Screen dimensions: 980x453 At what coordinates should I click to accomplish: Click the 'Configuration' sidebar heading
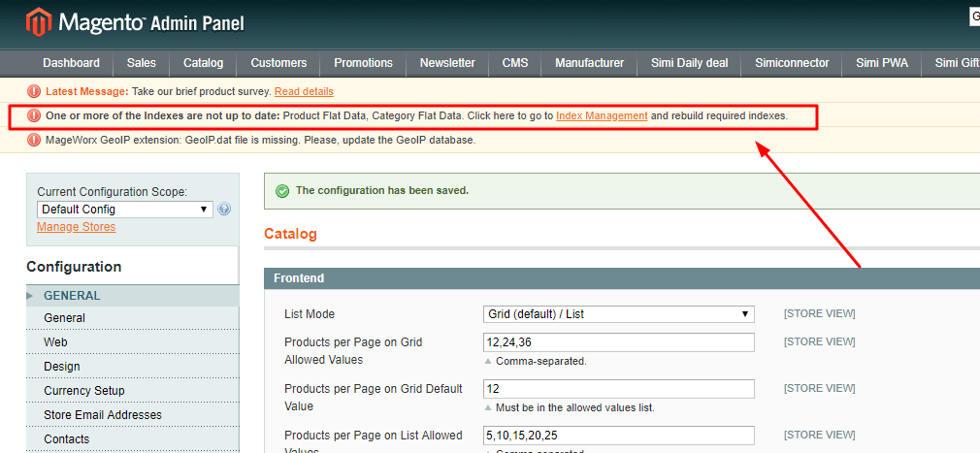click(x=74, y=267)
